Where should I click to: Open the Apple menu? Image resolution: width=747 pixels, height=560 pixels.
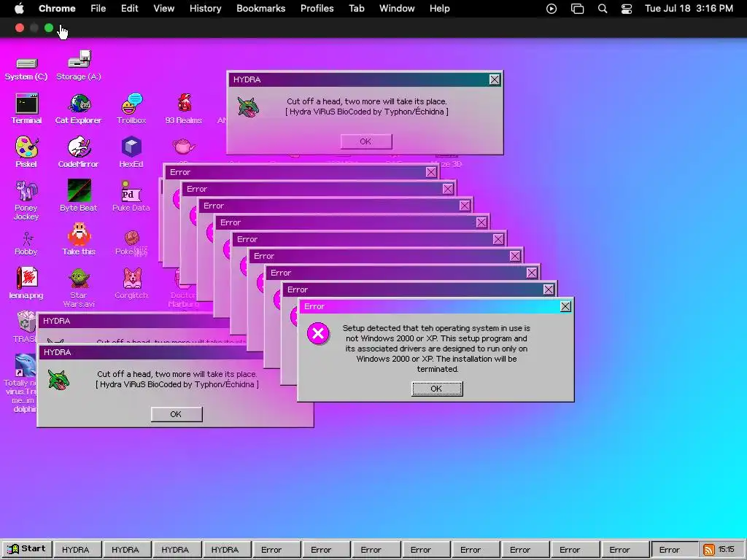[x=19, y=8]
